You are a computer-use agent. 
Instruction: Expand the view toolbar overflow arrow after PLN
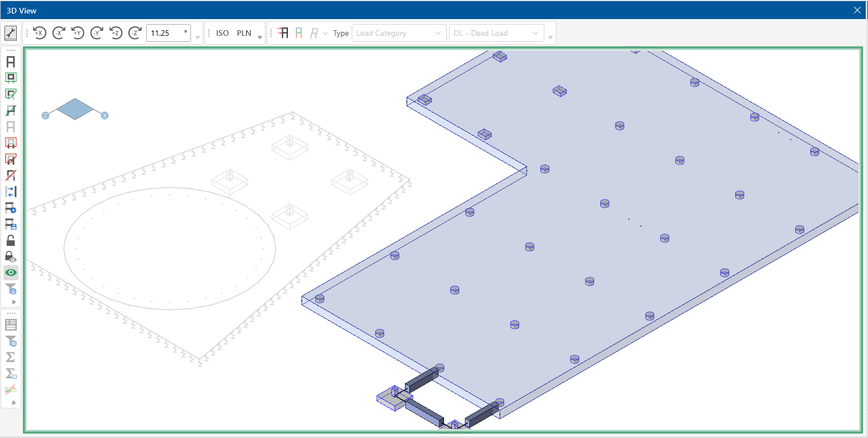[x=260, y=37]
